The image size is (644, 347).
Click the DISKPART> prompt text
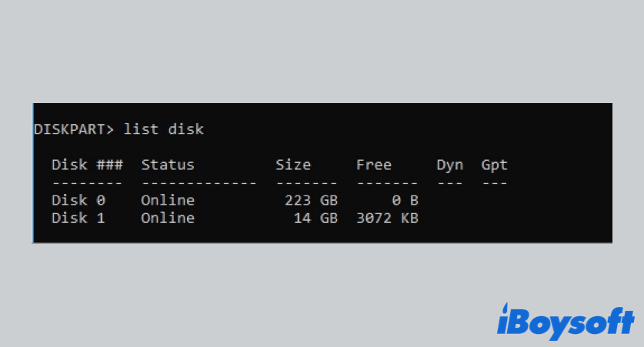coord(74,129)
